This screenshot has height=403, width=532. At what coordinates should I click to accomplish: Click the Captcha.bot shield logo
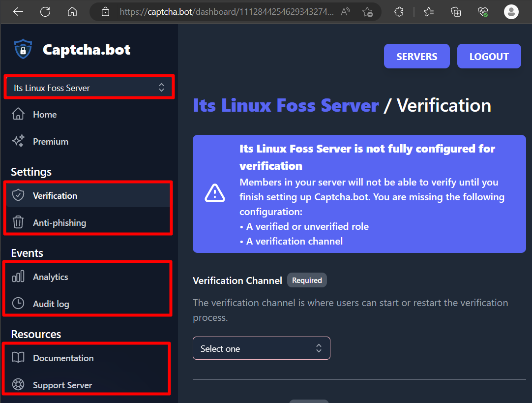pos(23,49)
